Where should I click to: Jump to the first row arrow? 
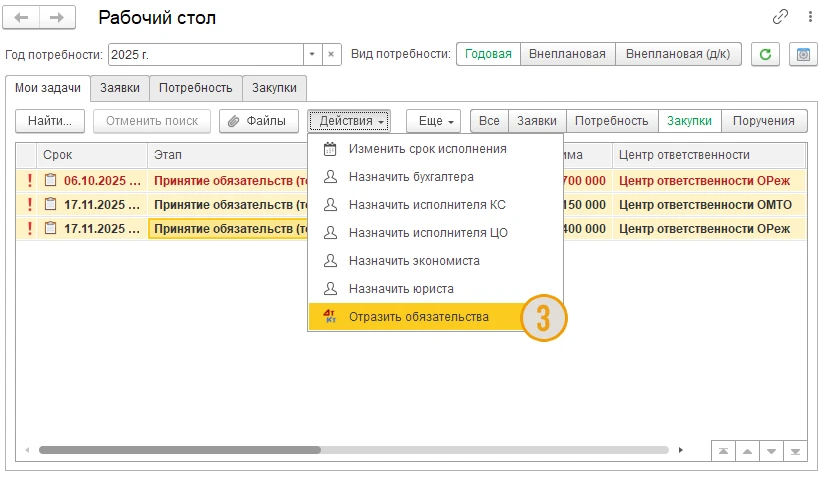723,451
